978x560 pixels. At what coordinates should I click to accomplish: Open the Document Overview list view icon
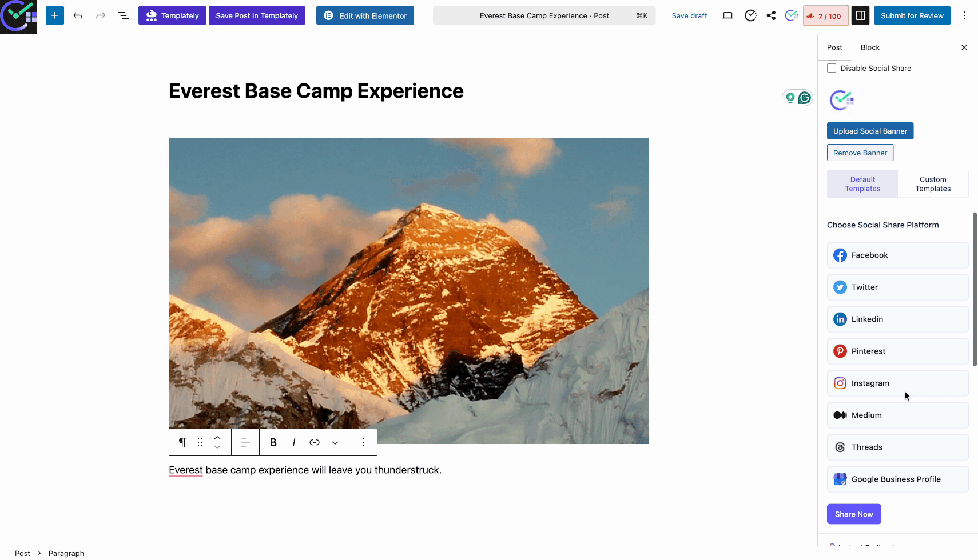coord(124,15)
